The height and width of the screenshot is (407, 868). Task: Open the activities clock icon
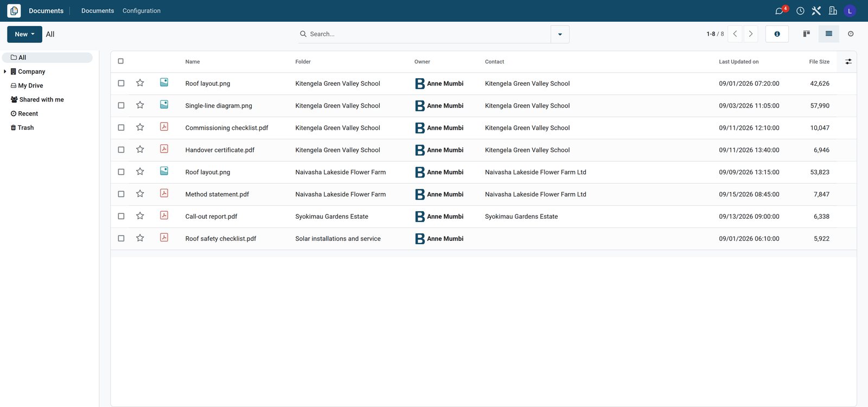[x=800, y=11]
